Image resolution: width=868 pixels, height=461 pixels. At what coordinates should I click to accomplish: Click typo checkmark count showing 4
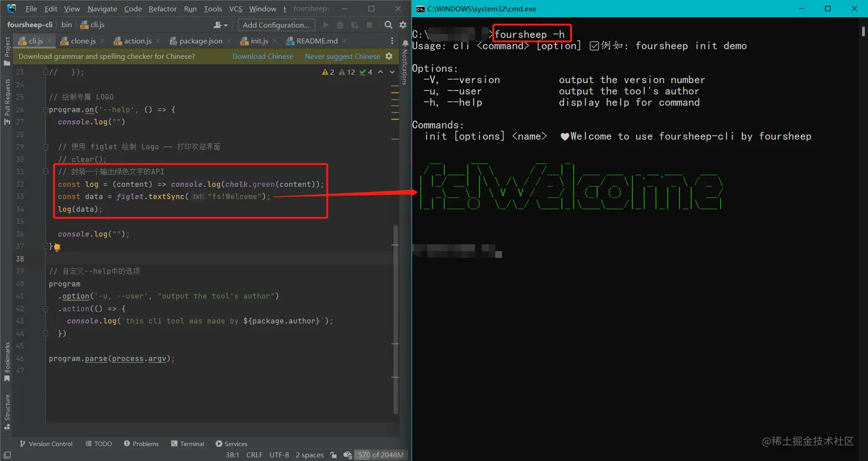tap(366, 72)
